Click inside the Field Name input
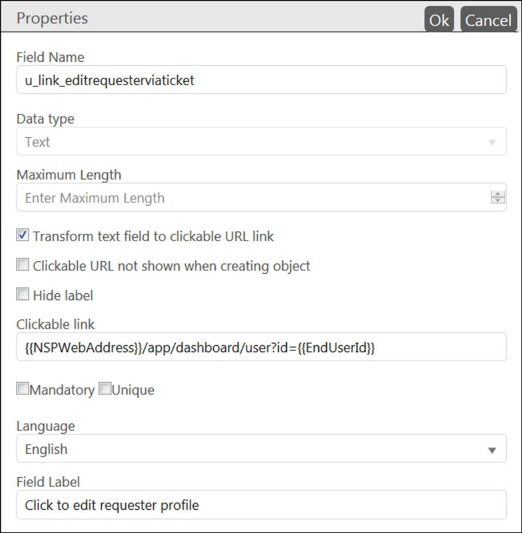Viewport: 522px width, 533px height. click(x=261, y=80)
